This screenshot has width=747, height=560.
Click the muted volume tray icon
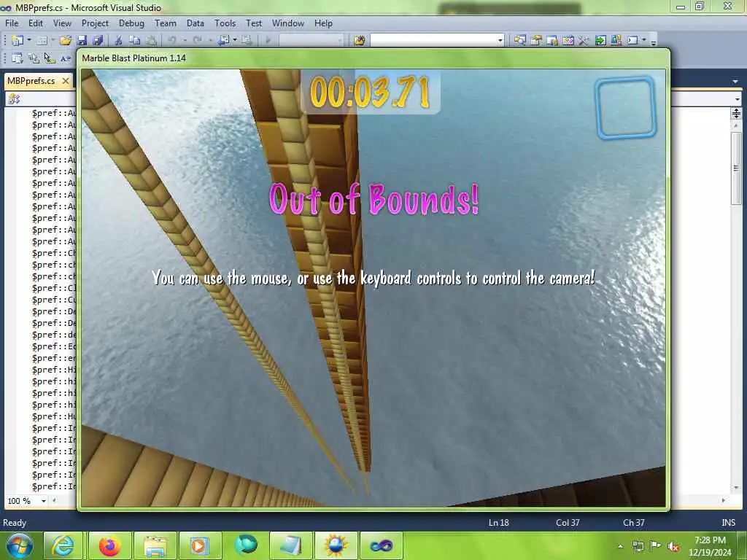click(x=673, y=546)
